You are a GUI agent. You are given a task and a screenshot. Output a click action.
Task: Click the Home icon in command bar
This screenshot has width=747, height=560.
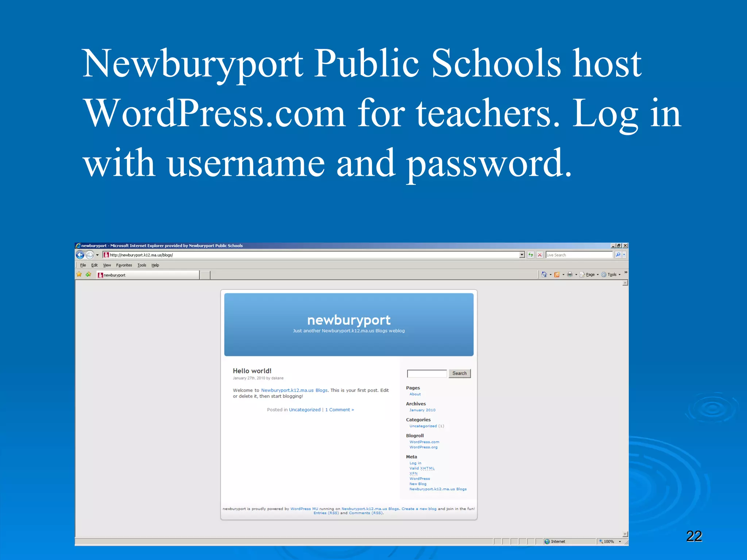pos(544,275)
